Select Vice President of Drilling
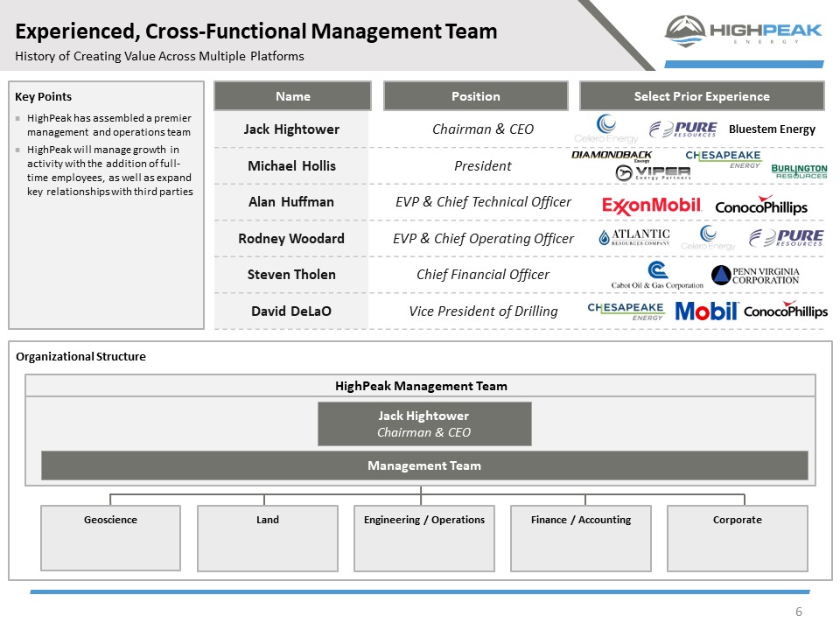 click(483, 311)
